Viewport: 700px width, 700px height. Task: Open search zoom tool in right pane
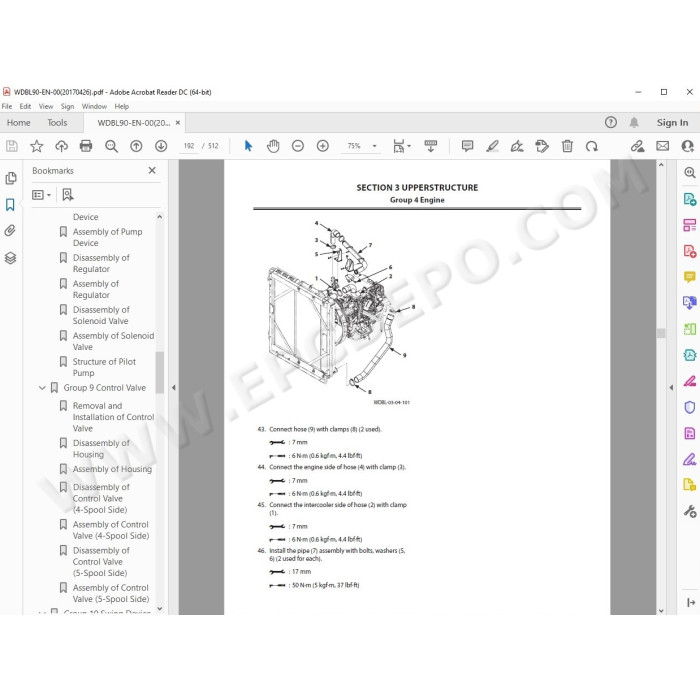tap(689, 172)
